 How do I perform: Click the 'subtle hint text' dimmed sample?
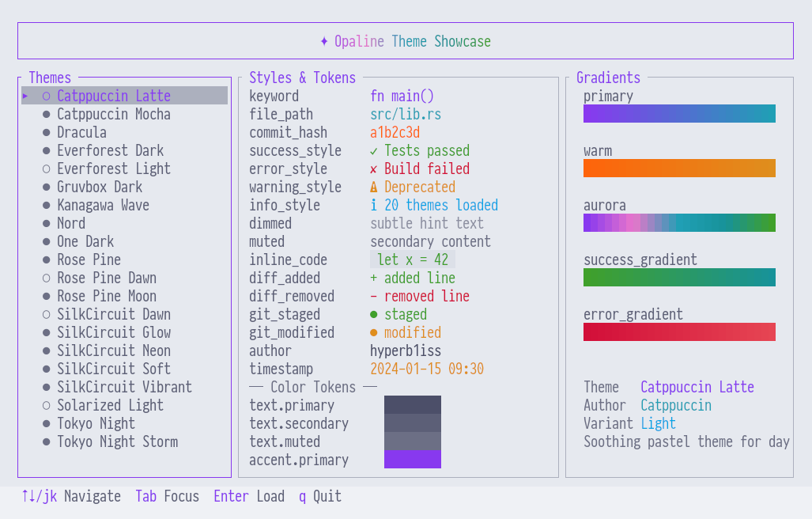coord(427,223)
